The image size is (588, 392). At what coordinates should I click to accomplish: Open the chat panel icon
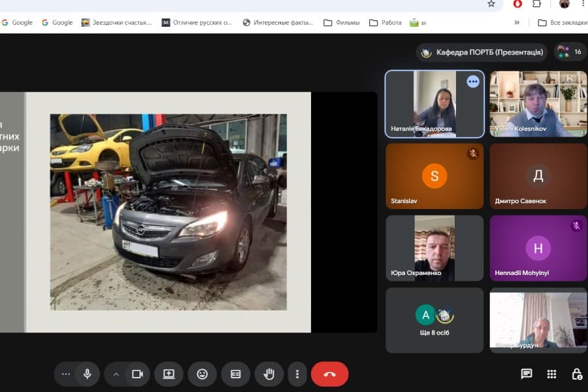pos(527,374)
